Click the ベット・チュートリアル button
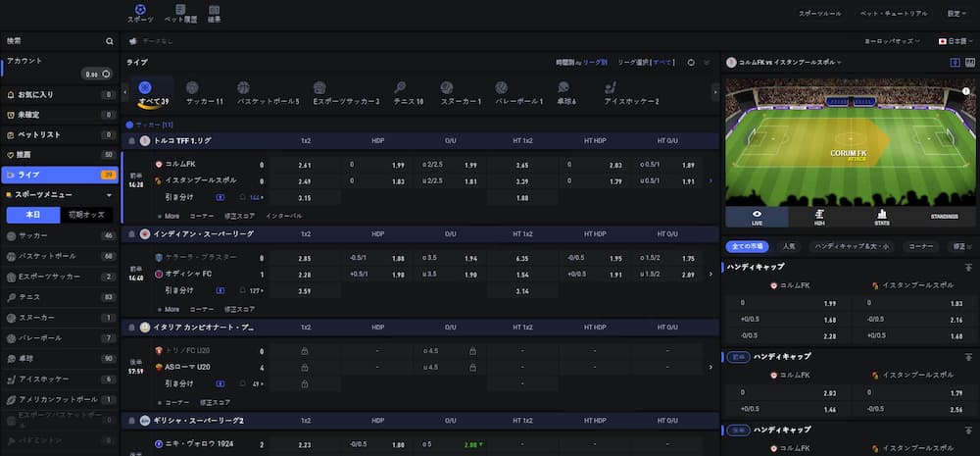This screenshot has height=456, width=980. [894, 14]
